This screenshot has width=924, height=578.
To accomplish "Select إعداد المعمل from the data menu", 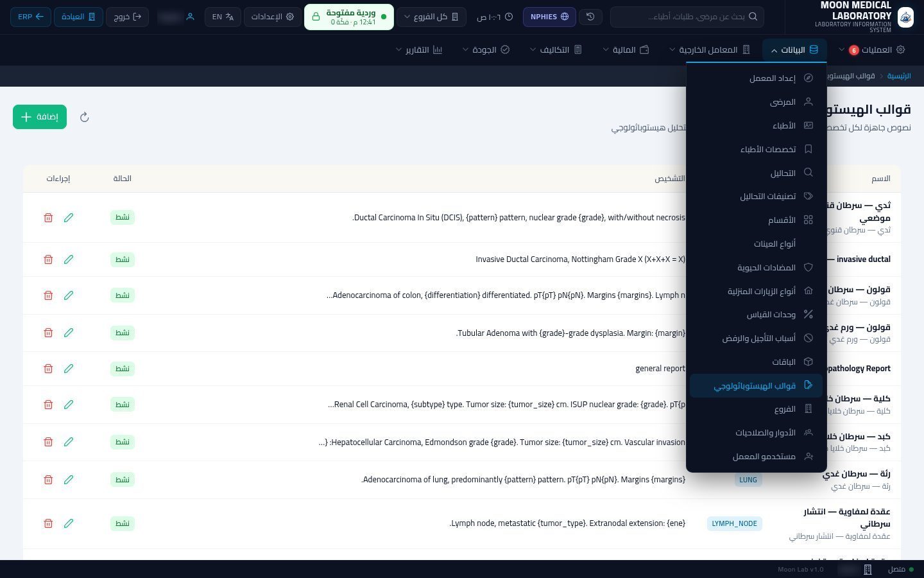I will [756, 78].
